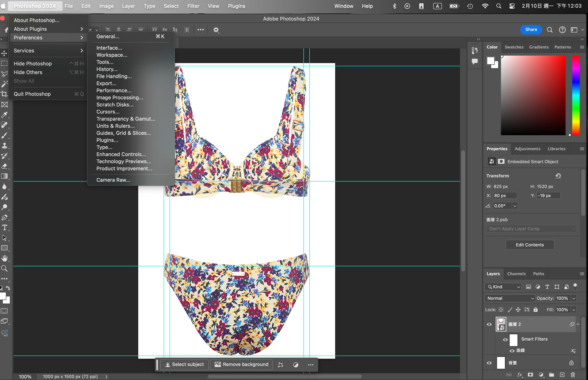Switch to the Channels tab
The width and height of the screenshot is (588, 380).
click(x=516, y=274)
